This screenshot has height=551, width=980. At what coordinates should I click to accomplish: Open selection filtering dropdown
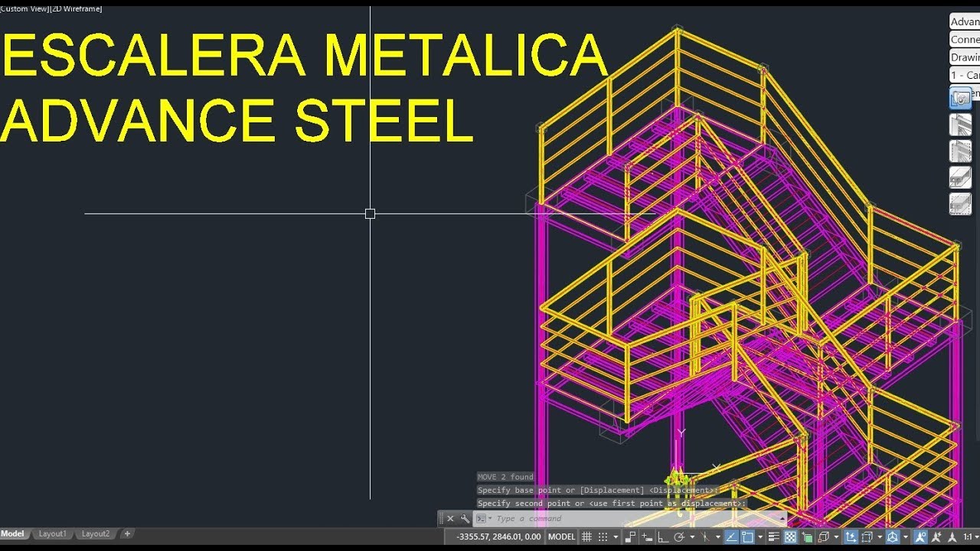pos(880,536)
